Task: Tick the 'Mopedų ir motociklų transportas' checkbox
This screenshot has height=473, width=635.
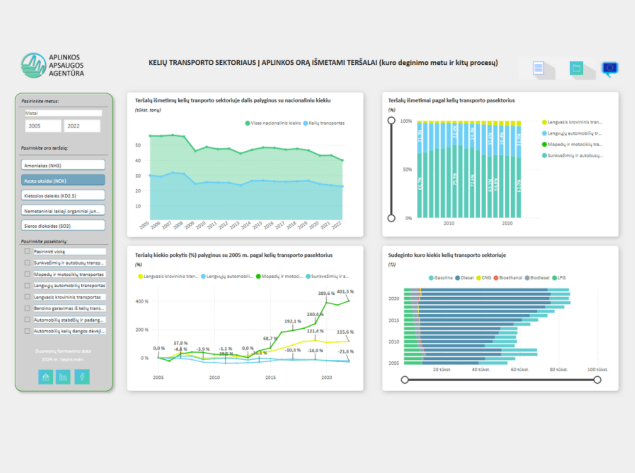Action: pos(27,274)
